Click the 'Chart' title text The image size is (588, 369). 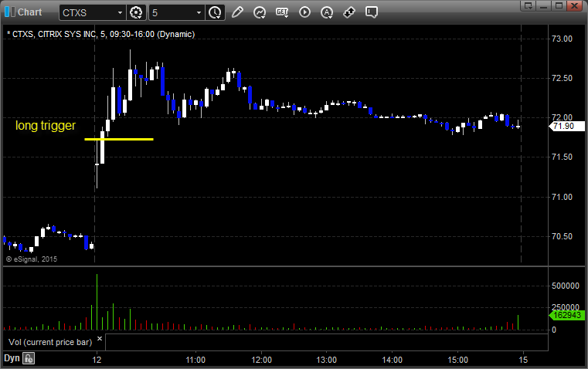[29, 12]
